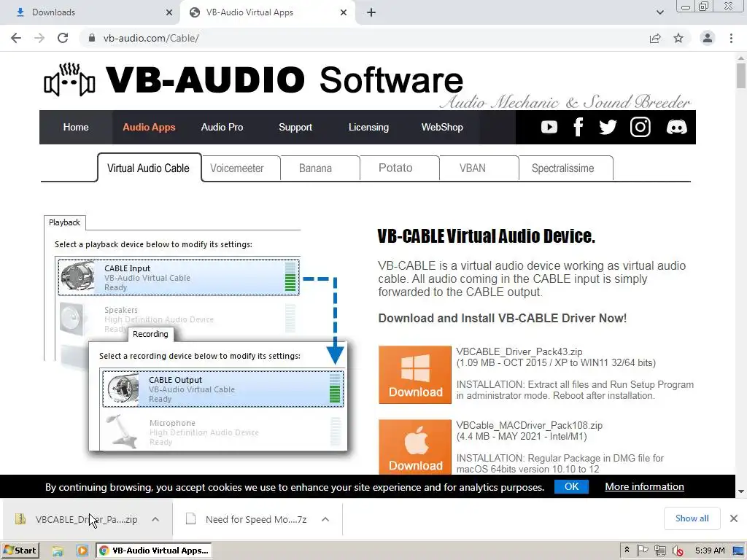Open Chrome three-dot menu

[731, 38]
